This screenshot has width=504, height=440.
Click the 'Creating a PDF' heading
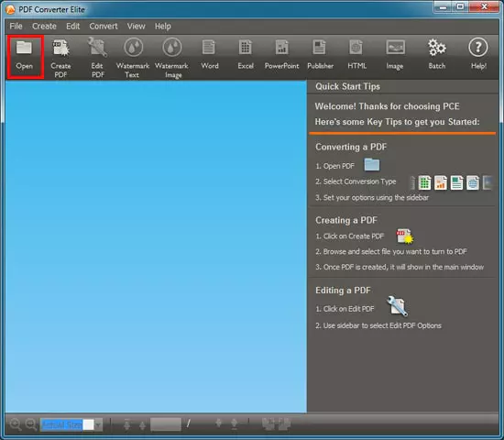[346, 220]
